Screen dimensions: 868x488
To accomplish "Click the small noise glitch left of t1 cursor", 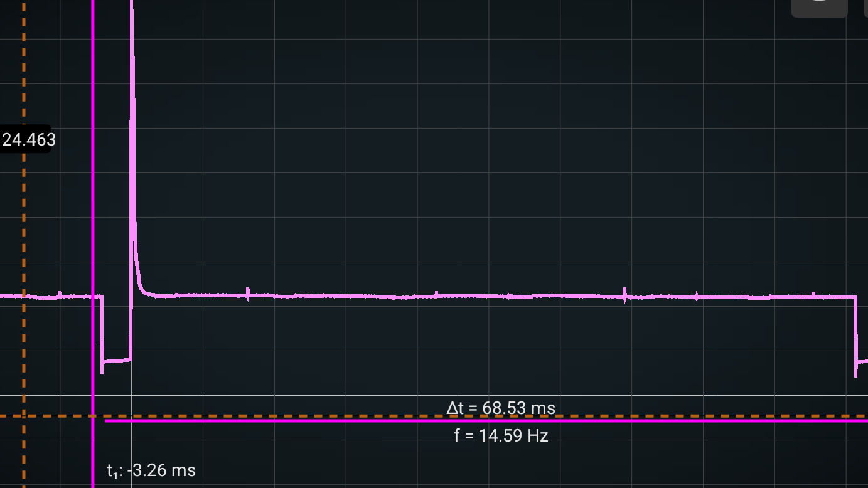I will tap(60, 294).
